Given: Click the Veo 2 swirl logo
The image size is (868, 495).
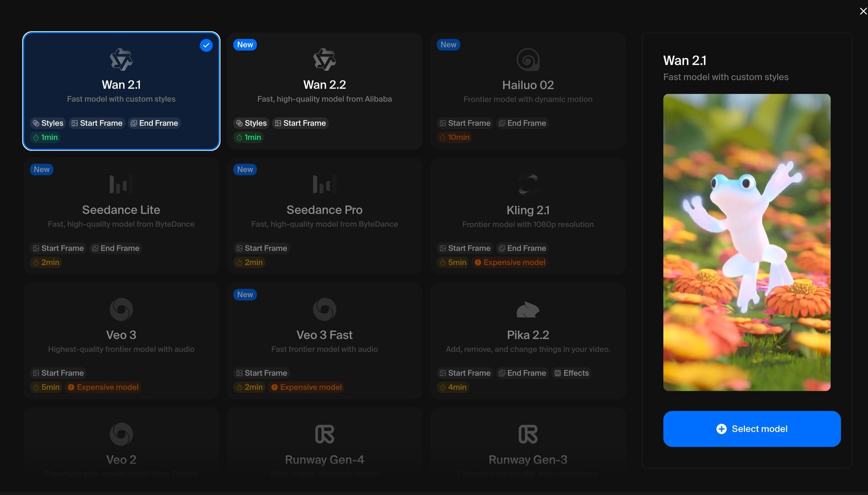Looking at the screenshot, I should click(121, 434).
